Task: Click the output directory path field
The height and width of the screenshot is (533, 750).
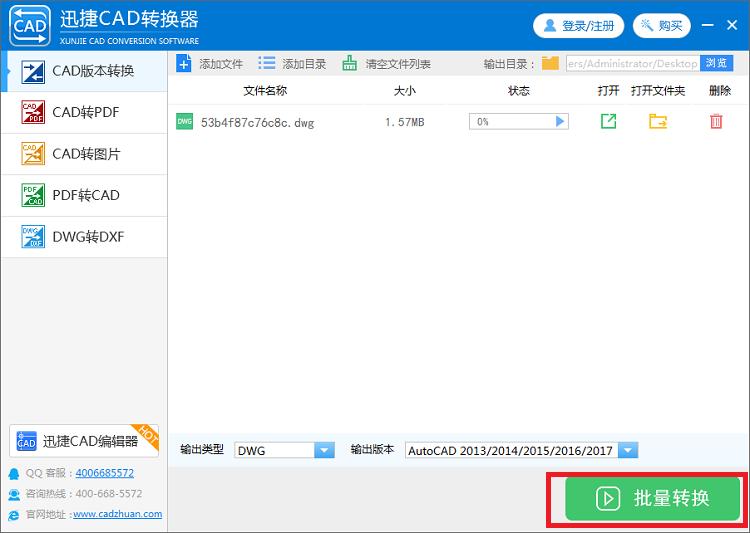Action: pyautogui.click(x=633, y=63)
